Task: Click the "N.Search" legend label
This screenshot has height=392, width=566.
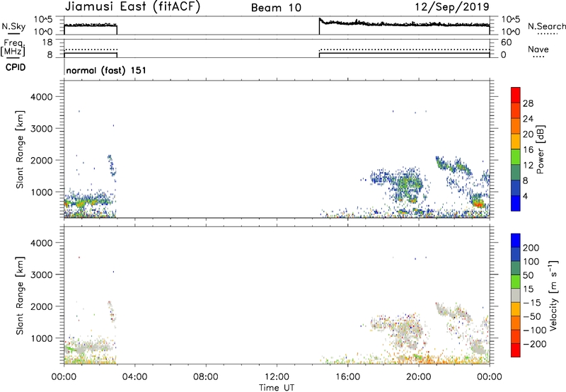Action: (547, 26)
